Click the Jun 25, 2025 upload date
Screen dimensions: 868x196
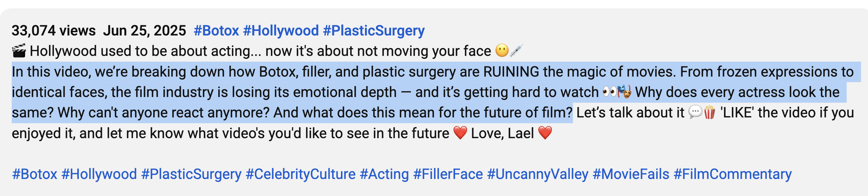pyautogui.click(x=144, y=31)
